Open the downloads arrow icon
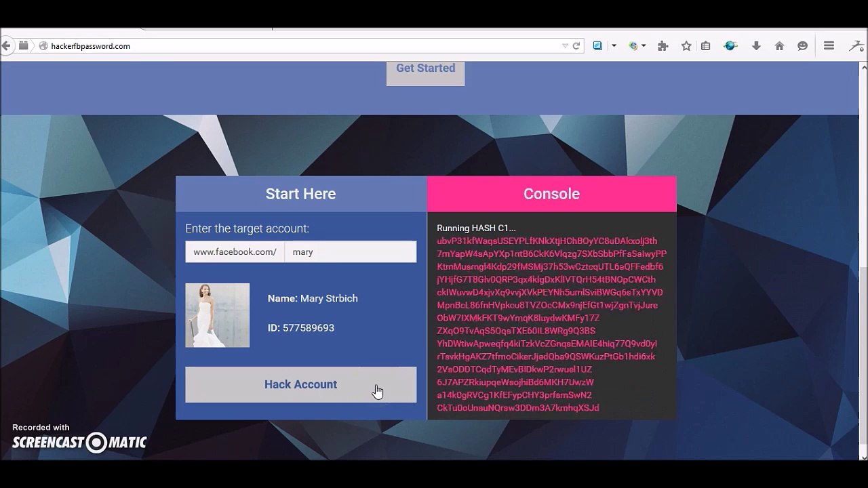This screenshot has width=868, height=488. click(x=756, y=46)
